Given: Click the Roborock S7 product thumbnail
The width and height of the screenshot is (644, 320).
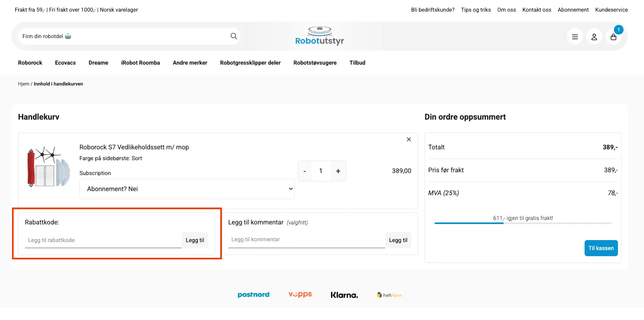Looking at the screenshot, I should click(49, 167).
